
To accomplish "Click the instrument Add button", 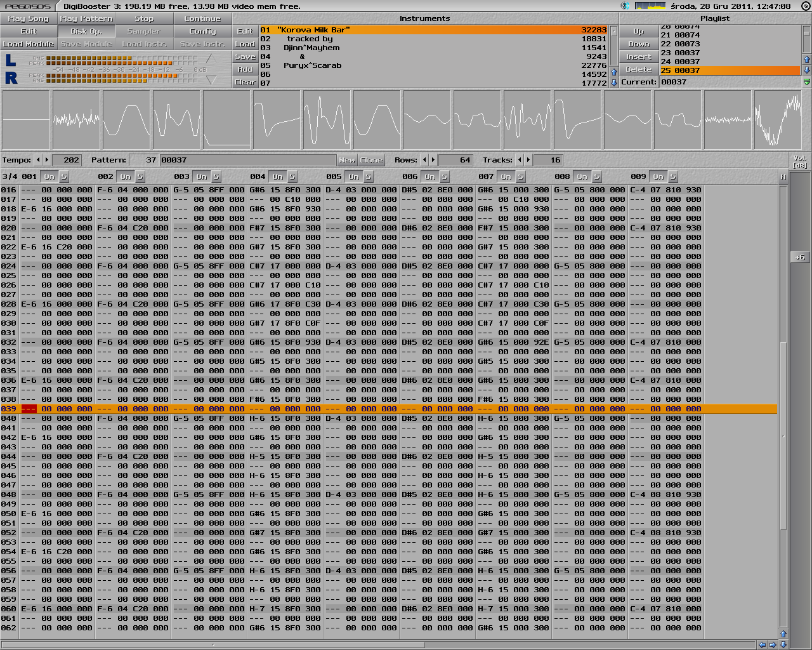I will 246,69.
